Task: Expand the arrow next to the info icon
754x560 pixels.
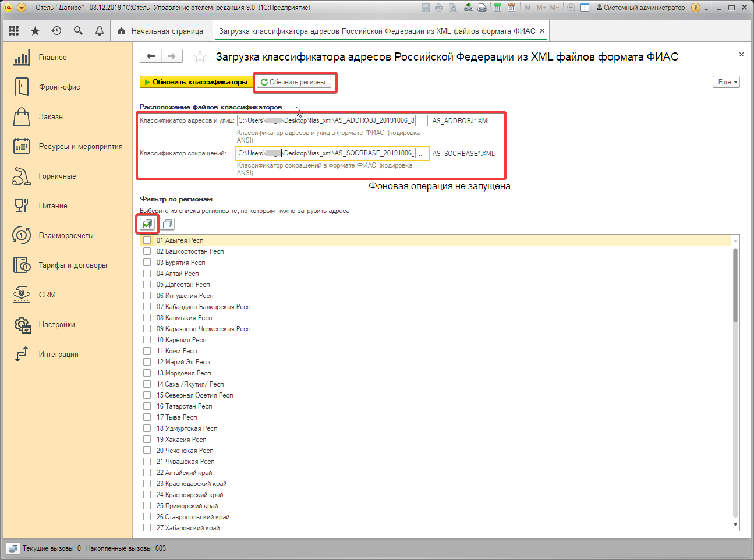Action: (x=706, y=8)
